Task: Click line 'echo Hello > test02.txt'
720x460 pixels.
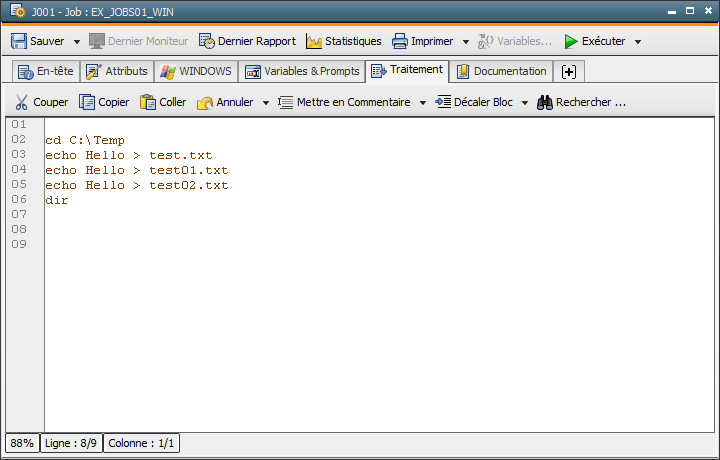Action: pyautogui.click(x=136, y=185)
